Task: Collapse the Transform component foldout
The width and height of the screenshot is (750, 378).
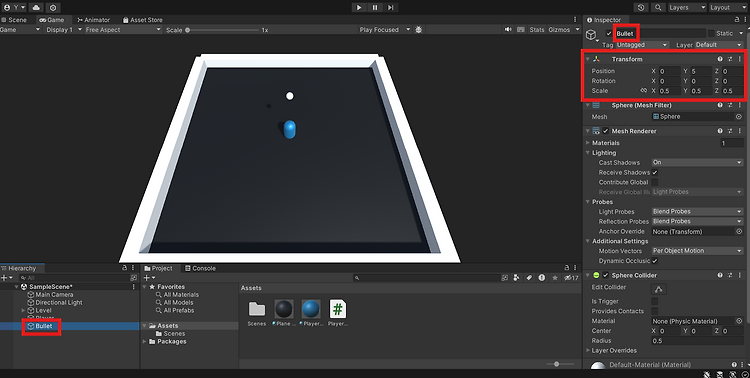Action: coord(588,59)
